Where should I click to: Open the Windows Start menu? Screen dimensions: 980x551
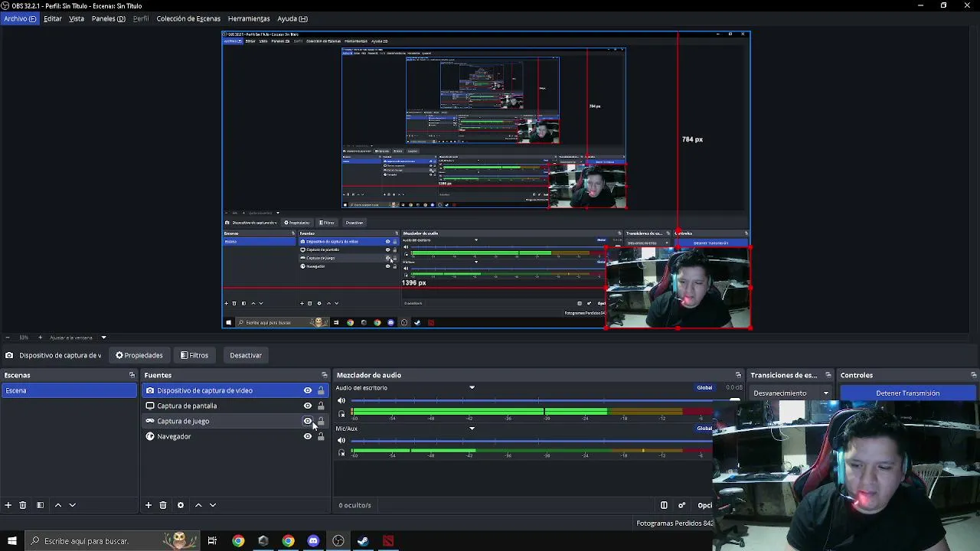[11, 541]
